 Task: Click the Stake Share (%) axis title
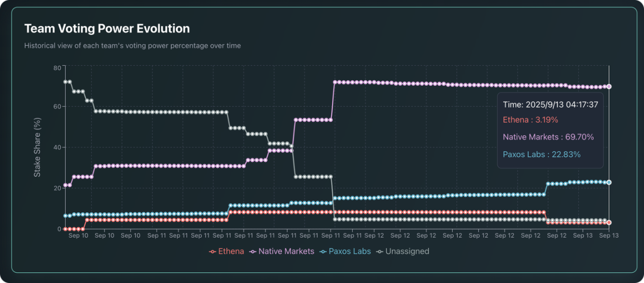[x=37, y=147]
